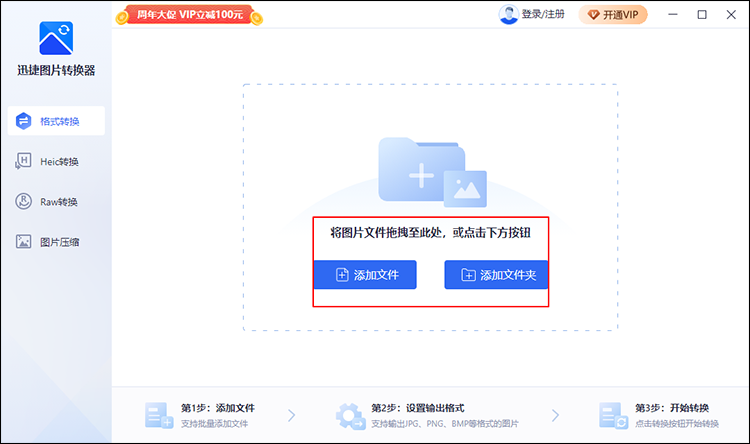750x444 pixels.
Task: Click the text 点击转换按钮开始转换
Action: click(x=677, y=424)
